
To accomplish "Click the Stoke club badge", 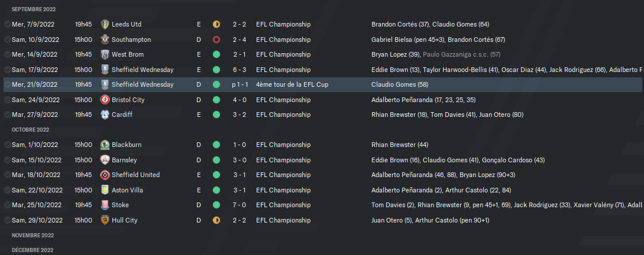I will [105, 205].
